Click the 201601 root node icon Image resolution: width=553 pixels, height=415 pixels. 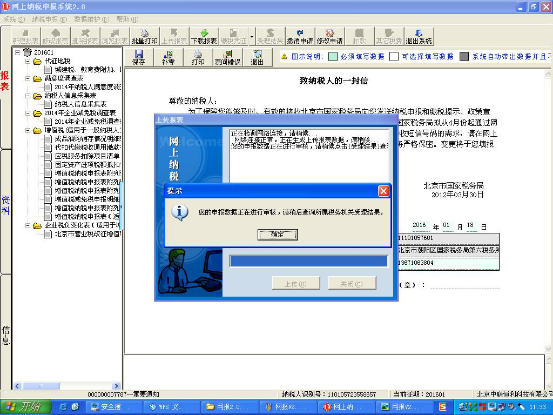pyautogui.click(x=27, y=52)
